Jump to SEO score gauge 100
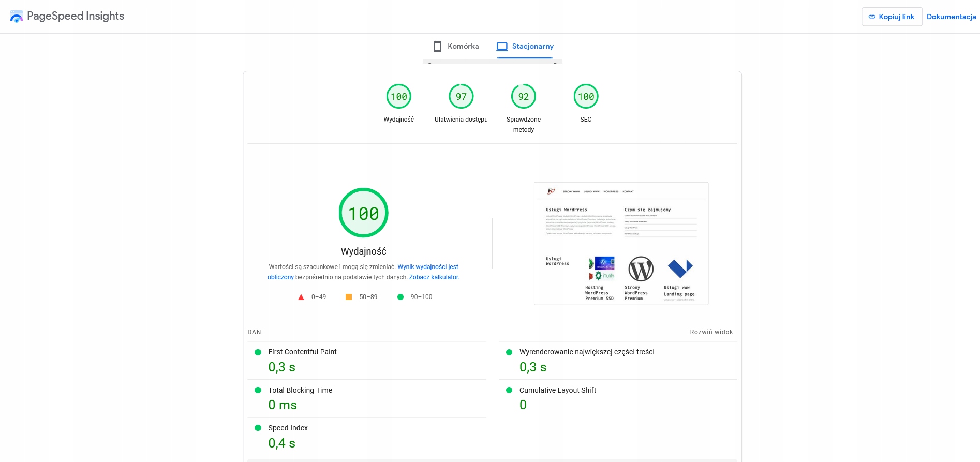The height and width of the screenshot is (462, 980). [586, 96]
